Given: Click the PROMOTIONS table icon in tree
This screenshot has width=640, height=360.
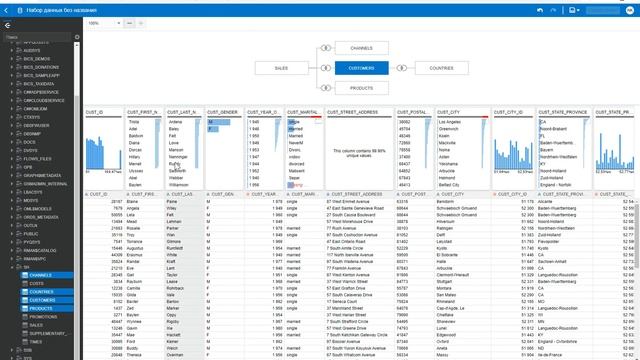Looking at the screenshot, I should (x=25, y=317).
